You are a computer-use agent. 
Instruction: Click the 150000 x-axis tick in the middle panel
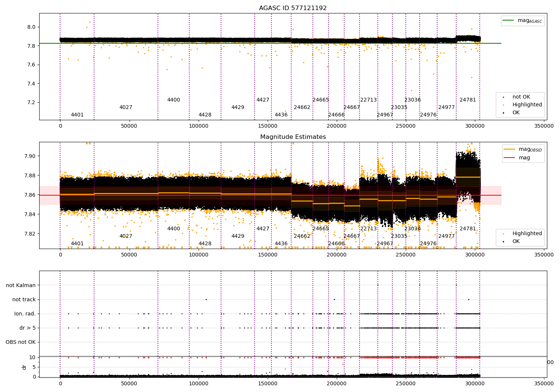(x=268, y=255)
